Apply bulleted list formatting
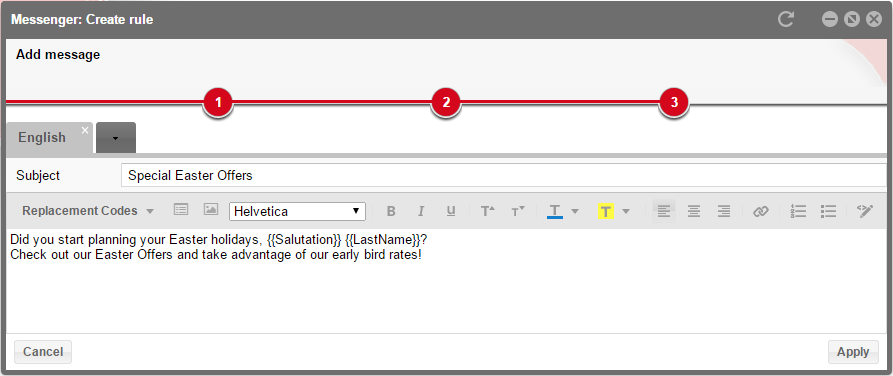 (x=828, y=211)
